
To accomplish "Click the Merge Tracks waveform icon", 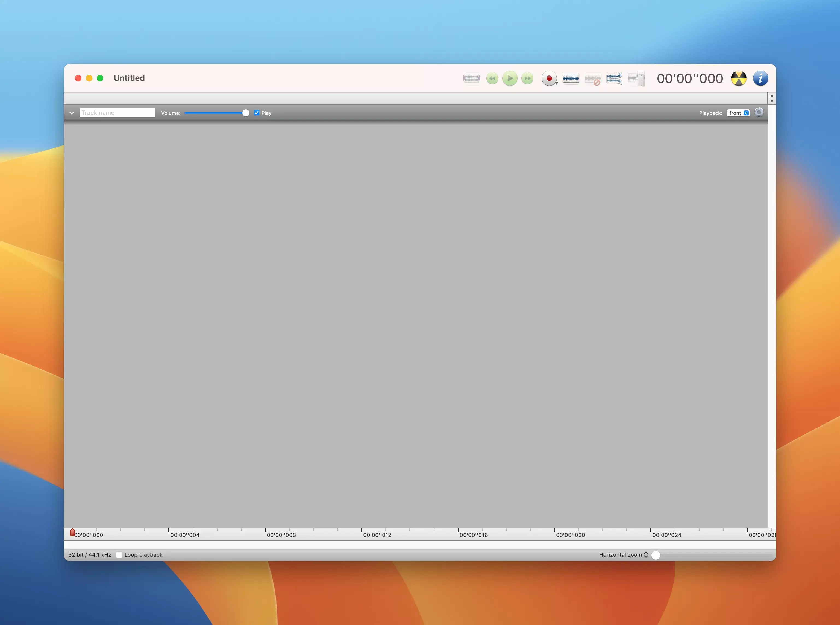I will pos(614,78).
